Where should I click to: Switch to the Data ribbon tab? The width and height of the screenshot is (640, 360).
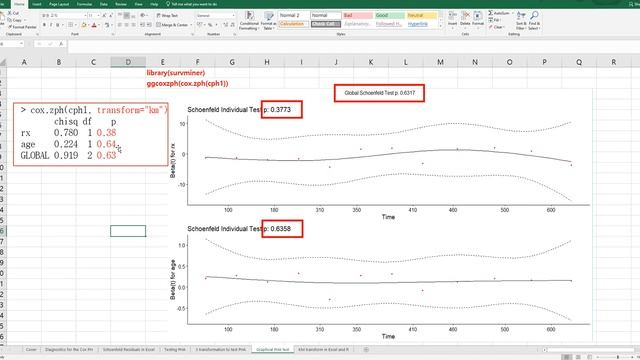(104, 4)
